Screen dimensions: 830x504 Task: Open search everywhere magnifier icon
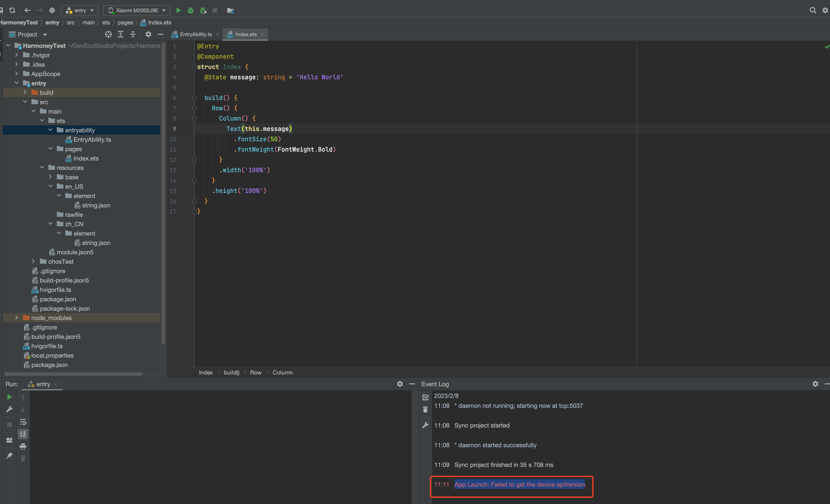813,10
